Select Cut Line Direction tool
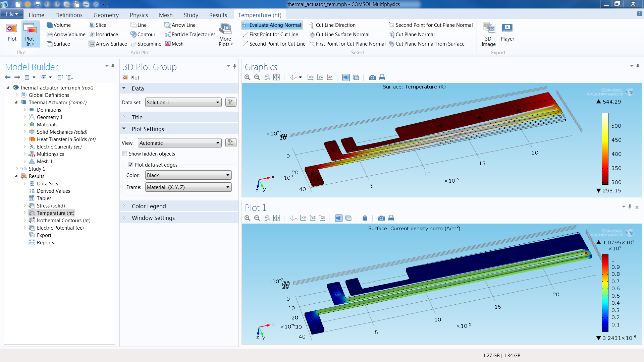644x362 pixels. click(332, 25)
